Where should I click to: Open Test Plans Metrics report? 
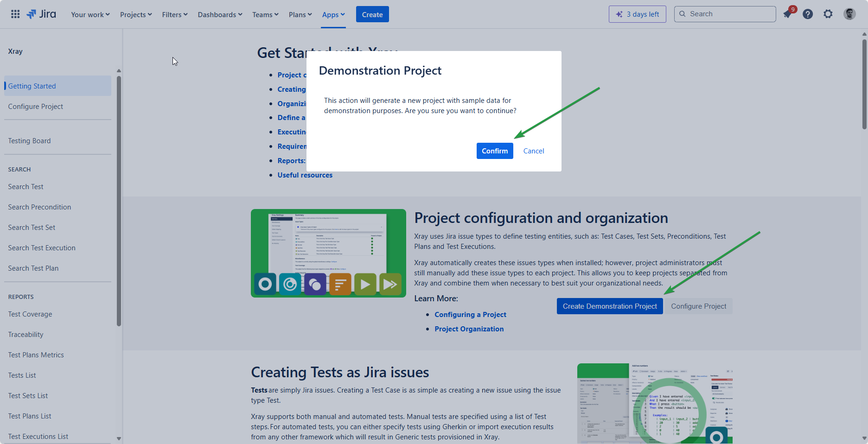click(x=57, y=355)
